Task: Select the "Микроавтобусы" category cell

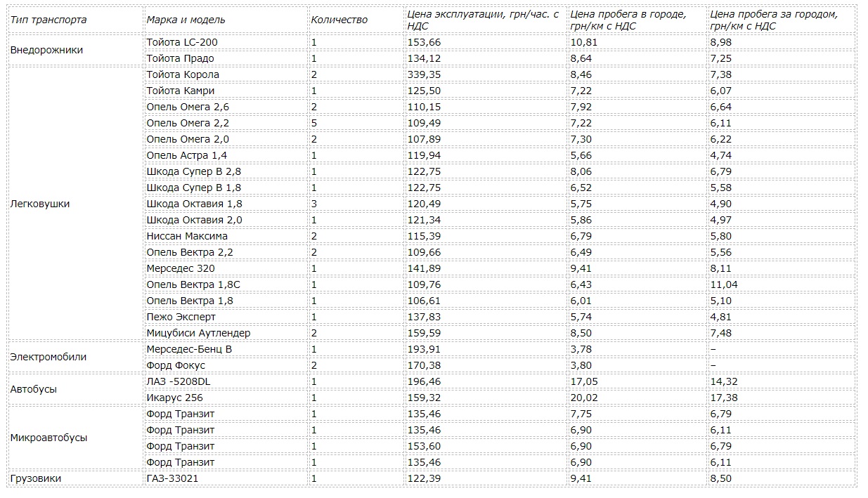Action: (48, 438)
